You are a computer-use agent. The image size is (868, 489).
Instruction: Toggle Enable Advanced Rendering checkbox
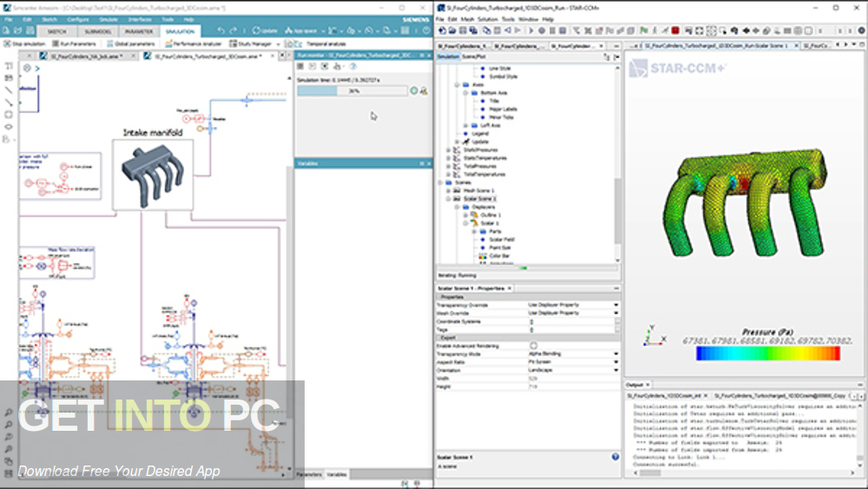pyautogui.click(x=534, y=346)
